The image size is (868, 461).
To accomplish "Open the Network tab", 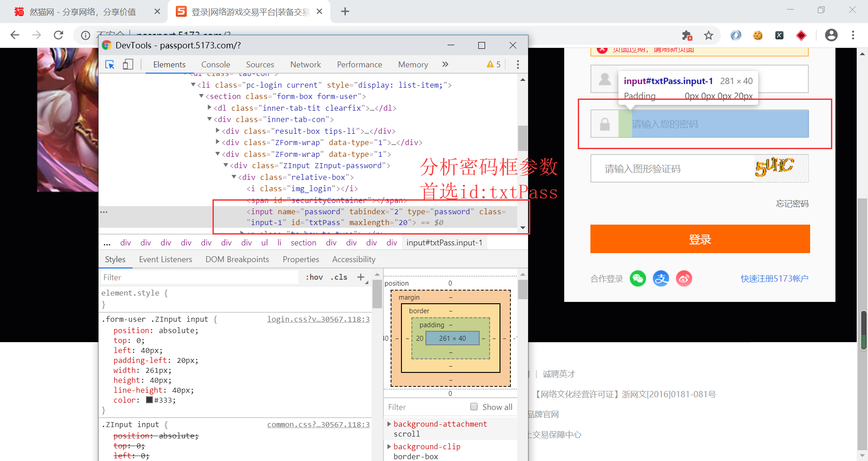I will coord(306,65).
